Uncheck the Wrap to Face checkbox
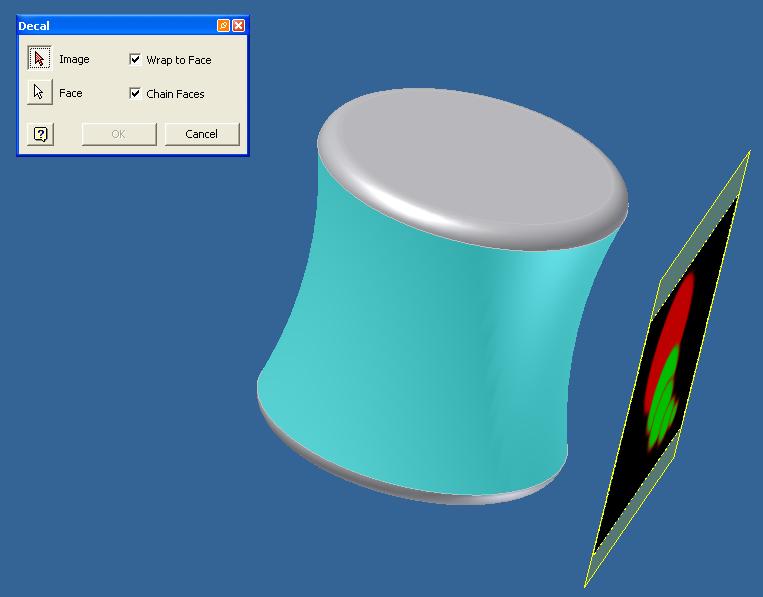763x597 pixels. coord(135,59)
